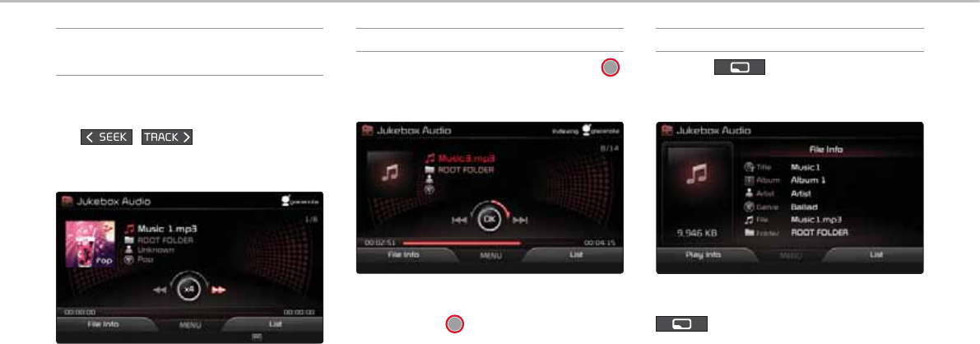980x344 pixels.
Task: Click the SEEK back hardware key
Action: pos(106,137)
